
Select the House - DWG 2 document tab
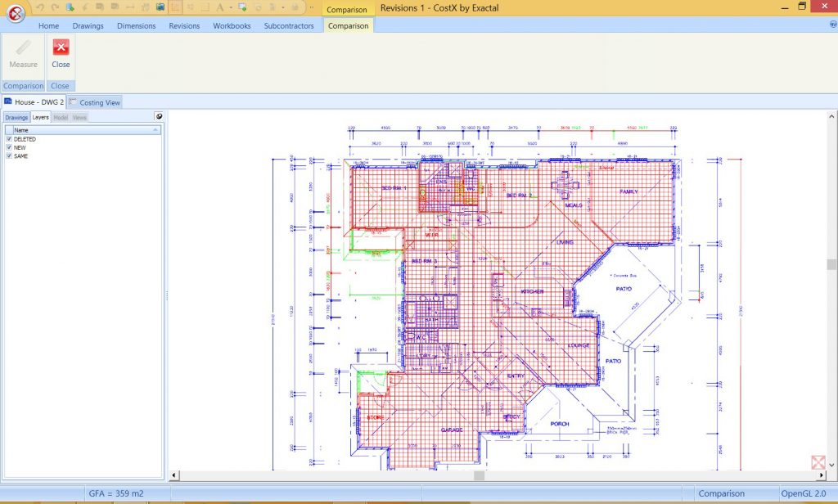click(x=34, y=102)
